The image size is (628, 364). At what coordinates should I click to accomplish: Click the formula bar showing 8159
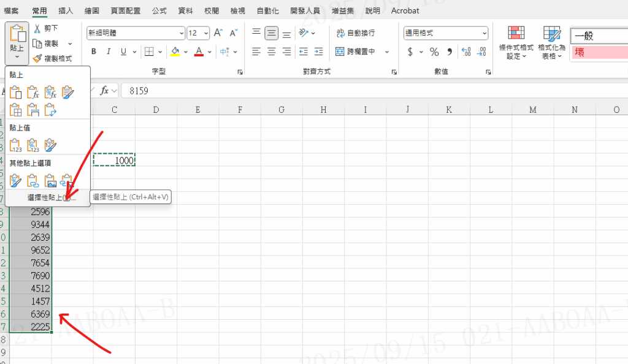368,91
